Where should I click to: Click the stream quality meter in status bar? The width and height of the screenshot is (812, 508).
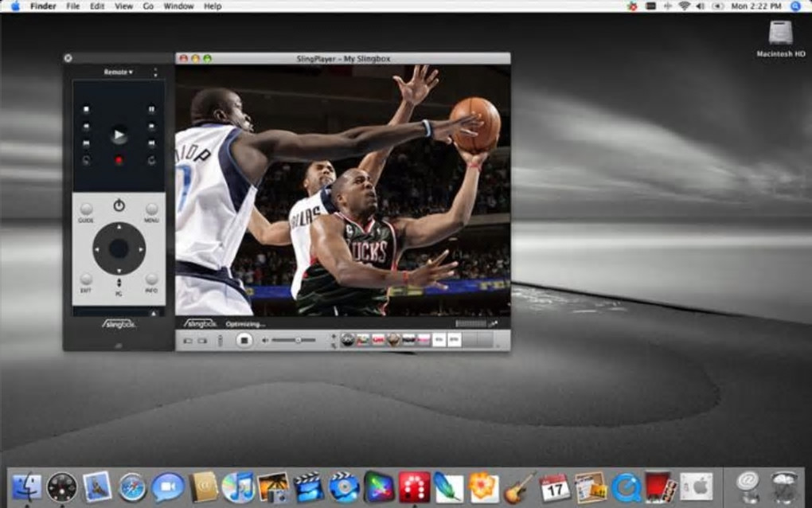471,323
